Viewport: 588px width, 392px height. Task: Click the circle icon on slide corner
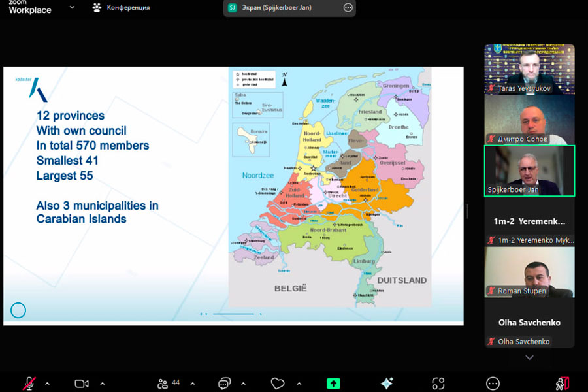[x=18, y=310]
